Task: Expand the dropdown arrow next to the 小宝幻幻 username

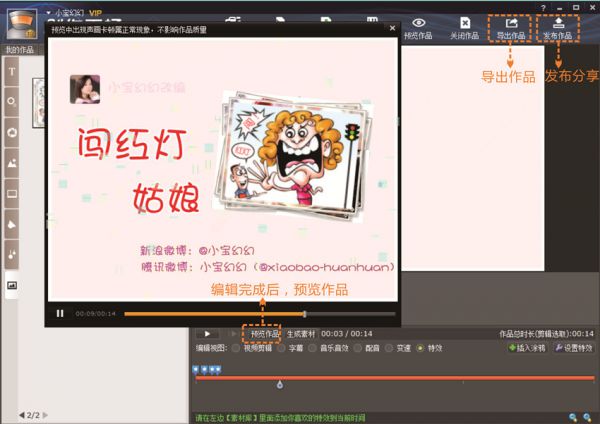Action: 49,13
